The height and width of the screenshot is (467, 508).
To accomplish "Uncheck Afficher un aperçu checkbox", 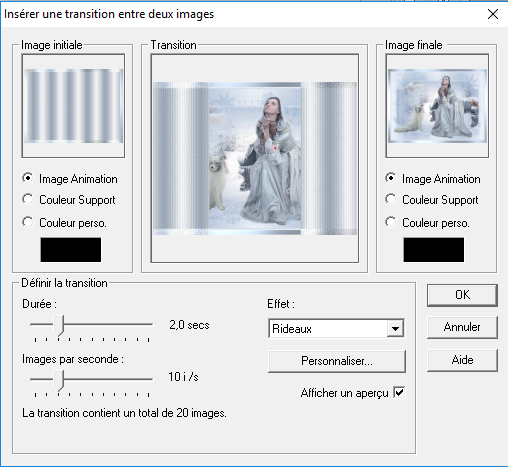I will tap(399, 392).
